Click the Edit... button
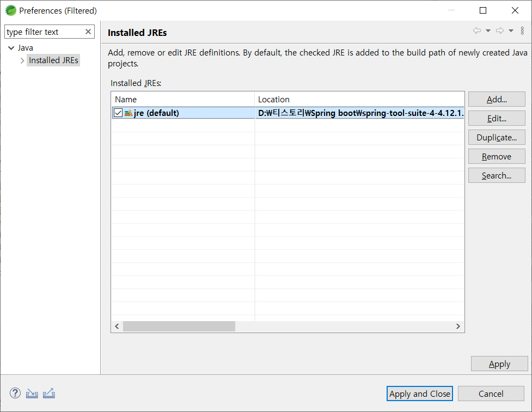The image size is (532, 412). [x=497, y=118]
